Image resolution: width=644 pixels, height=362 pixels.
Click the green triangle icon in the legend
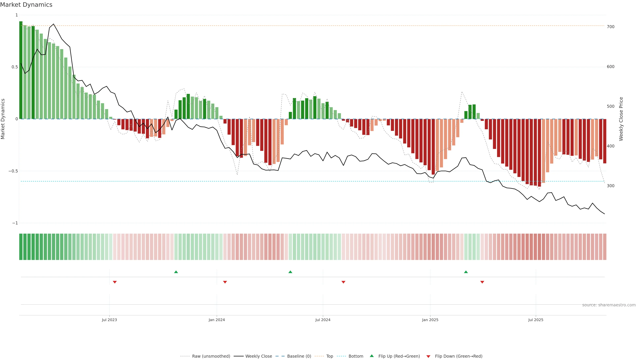372,356
